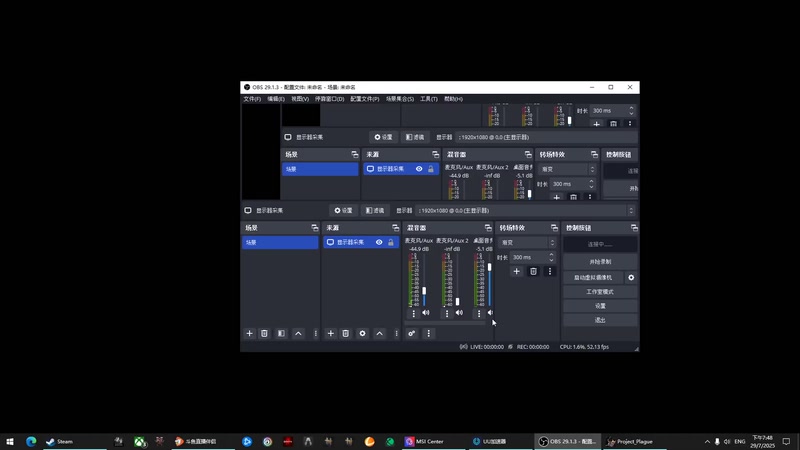Click 退出 to exit OBS
The width and height of the screenshot is (800, 450).
coord(600,320)
